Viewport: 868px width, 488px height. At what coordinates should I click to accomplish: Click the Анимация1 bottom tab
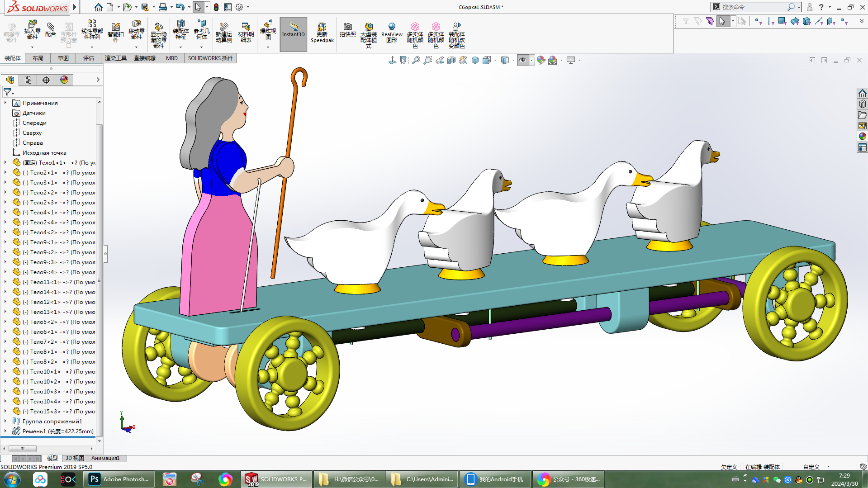105,458
